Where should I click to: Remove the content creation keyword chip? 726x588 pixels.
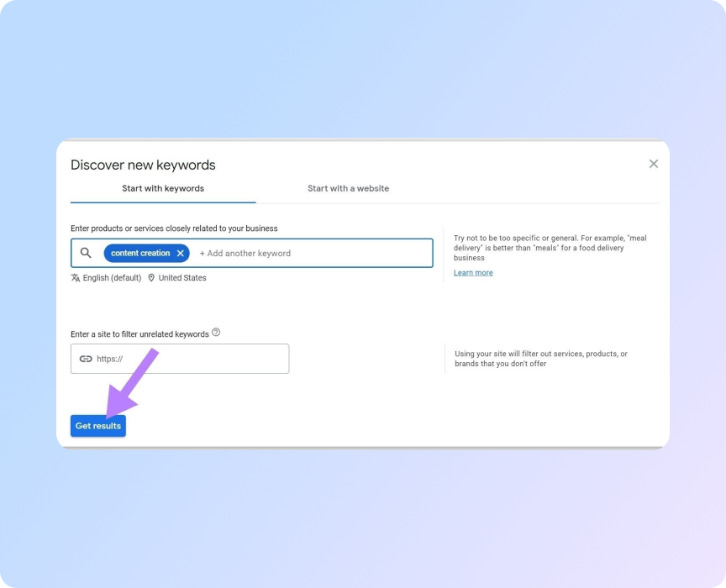180,253
